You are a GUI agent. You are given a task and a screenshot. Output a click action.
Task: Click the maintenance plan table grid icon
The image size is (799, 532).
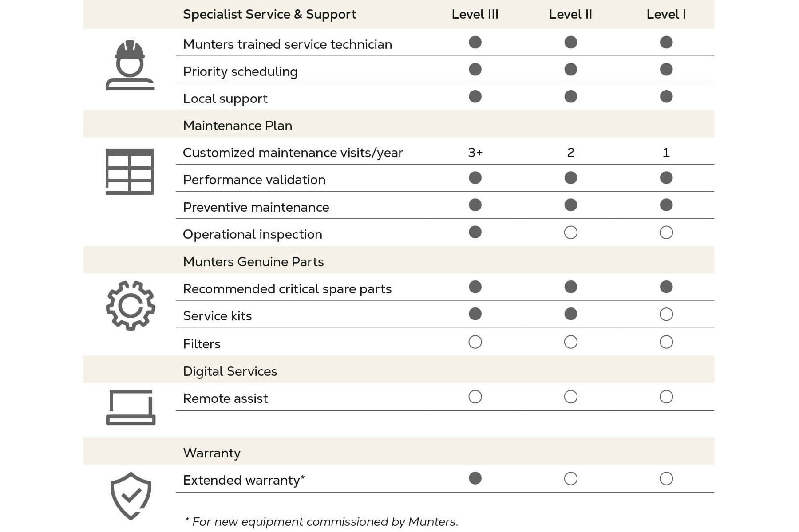click(130, 172)
